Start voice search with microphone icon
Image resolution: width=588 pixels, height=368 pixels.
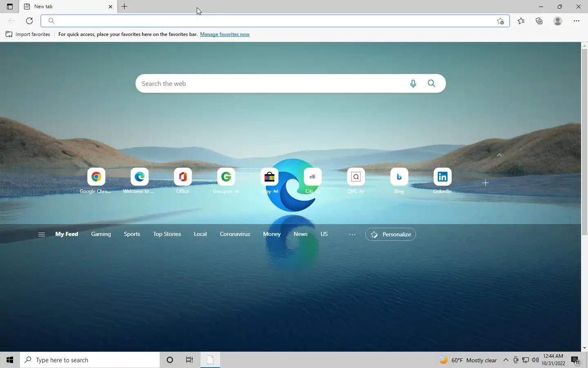pyautogui.click(x=413, y=83)
